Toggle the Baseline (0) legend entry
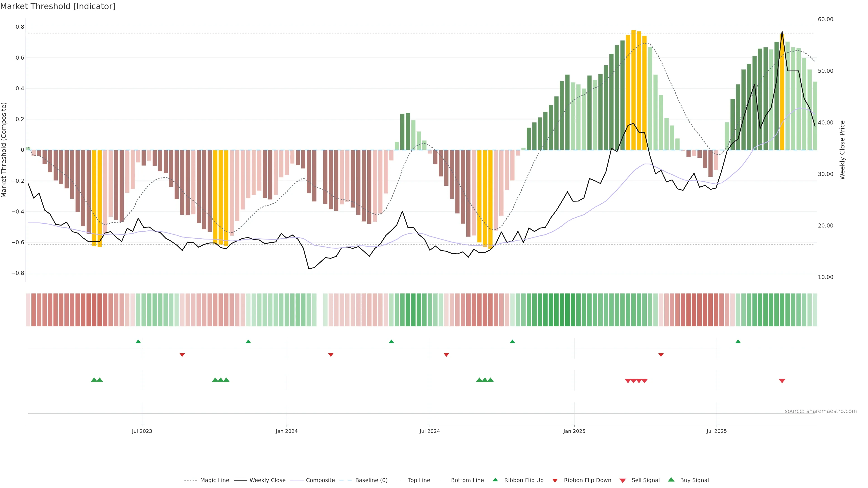The height and width of the screenshot is (488, 868). [x=371, y=480]
